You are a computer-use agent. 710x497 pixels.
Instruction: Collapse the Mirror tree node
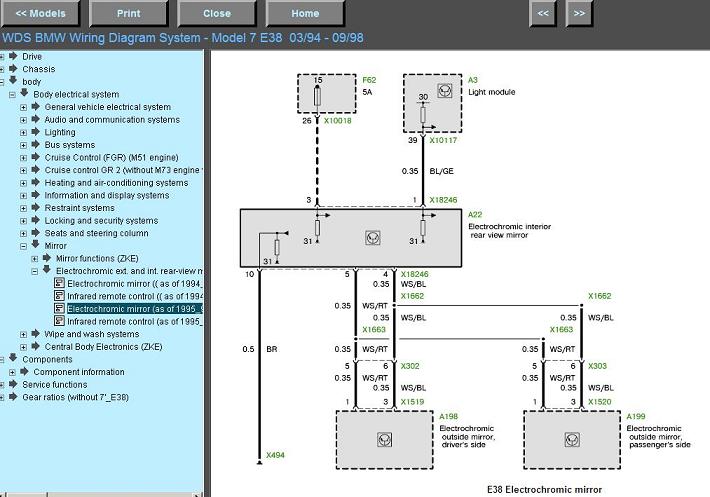coord(23,246)
